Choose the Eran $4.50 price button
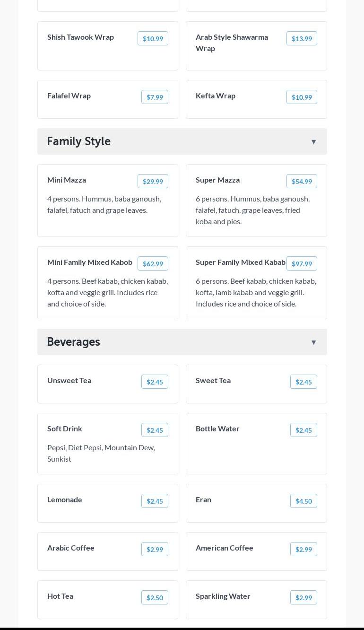This screenshot has width=364, height=630. [303, 501]
